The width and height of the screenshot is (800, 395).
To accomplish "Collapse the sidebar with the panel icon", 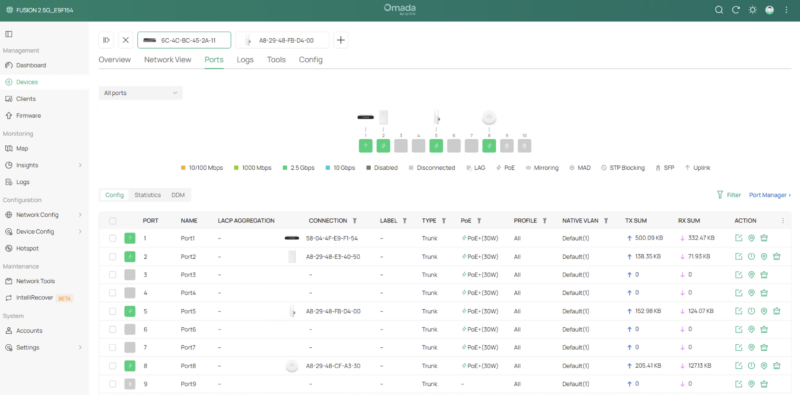I will click(x=9, y=34).
